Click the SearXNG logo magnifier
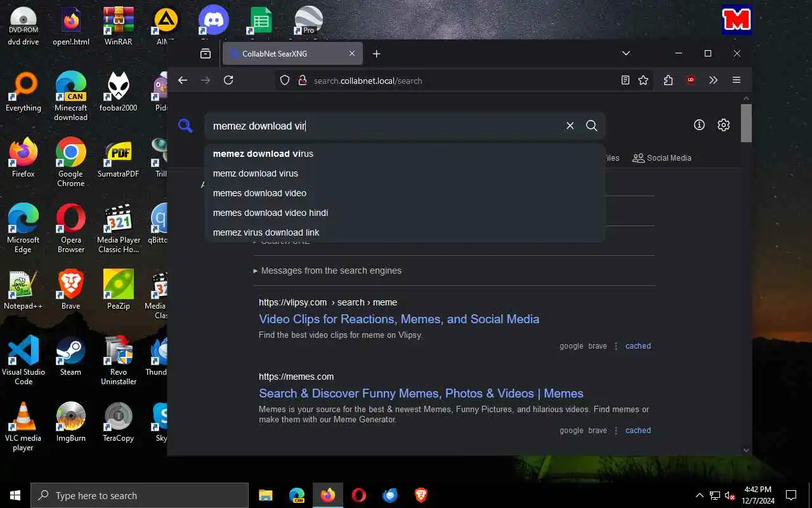This screenshot has height=508, width=812. [x=185, y=126]
